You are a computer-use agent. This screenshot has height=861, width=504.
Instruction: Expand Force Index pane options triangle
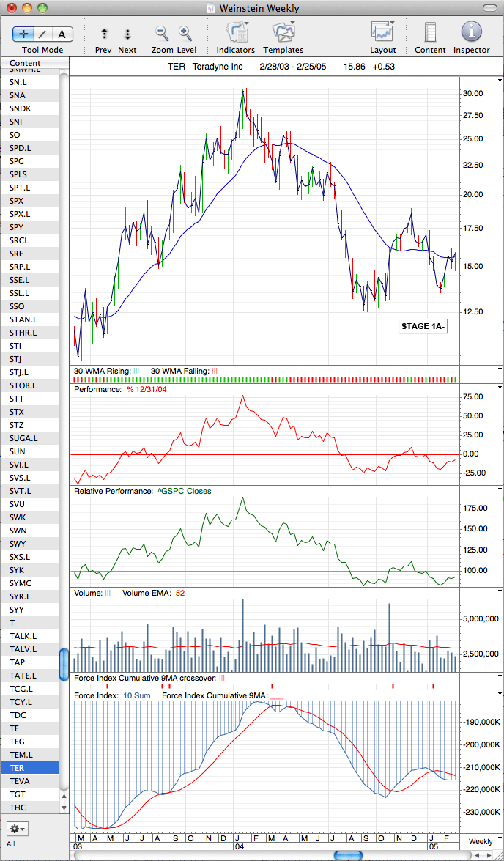pos(499,693)
